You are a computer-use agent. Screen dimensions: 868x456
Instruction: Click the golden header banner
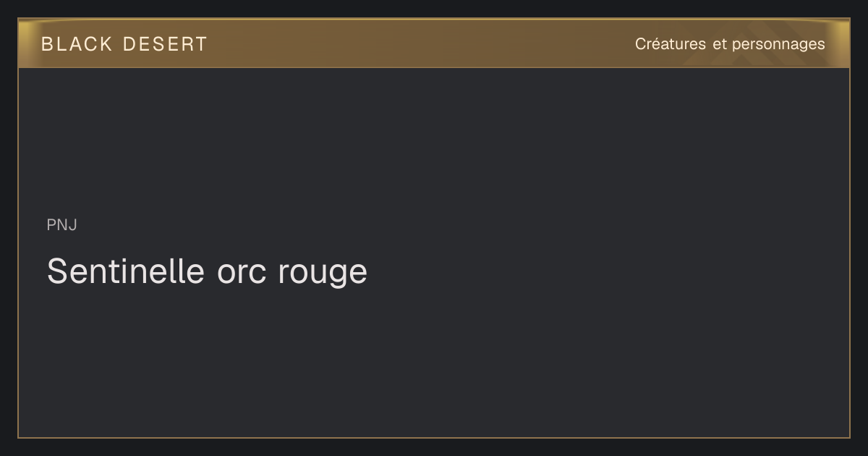tap(434, 43)
